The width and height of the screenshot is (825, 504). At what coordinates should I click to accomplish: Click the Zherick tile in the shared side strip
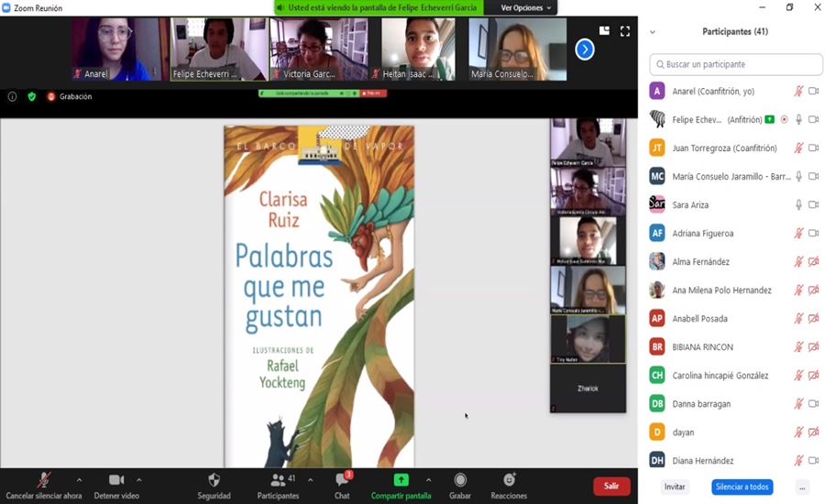[588, 389]
